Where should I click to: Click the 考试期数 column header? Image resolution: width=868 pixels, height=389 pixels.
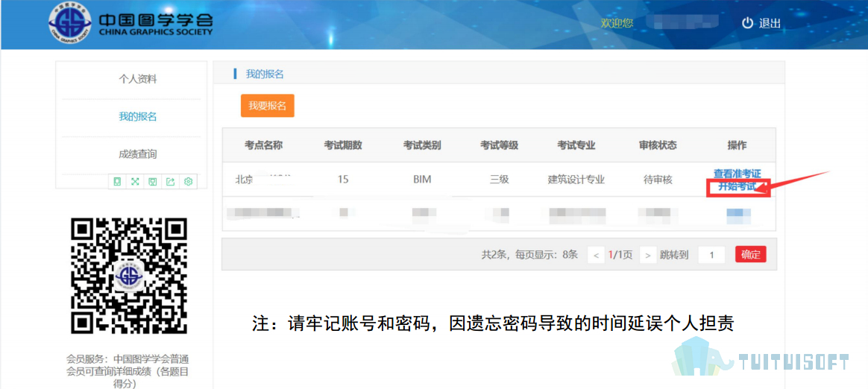[343, 145]
